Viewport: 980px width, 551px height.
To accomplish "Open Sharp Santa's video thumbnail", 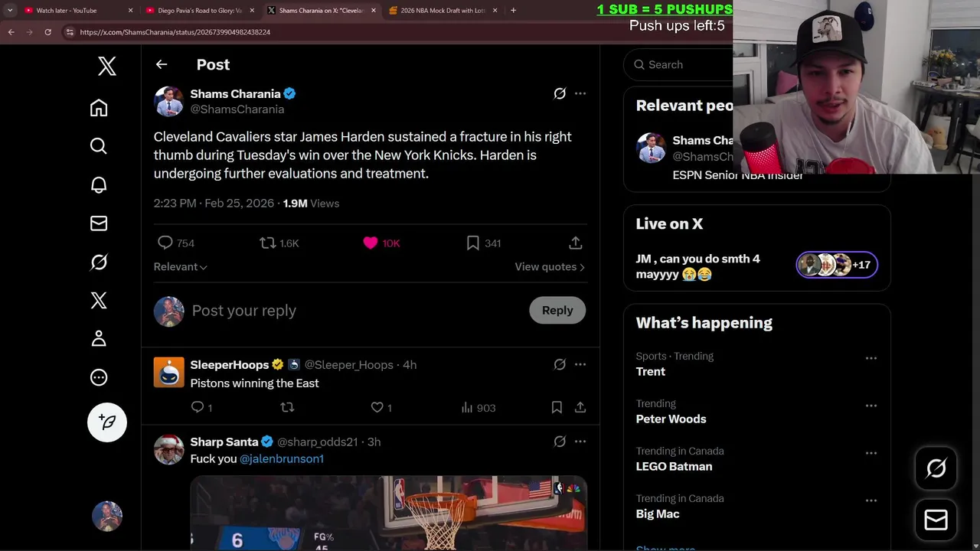I will (x=388, y=512).
